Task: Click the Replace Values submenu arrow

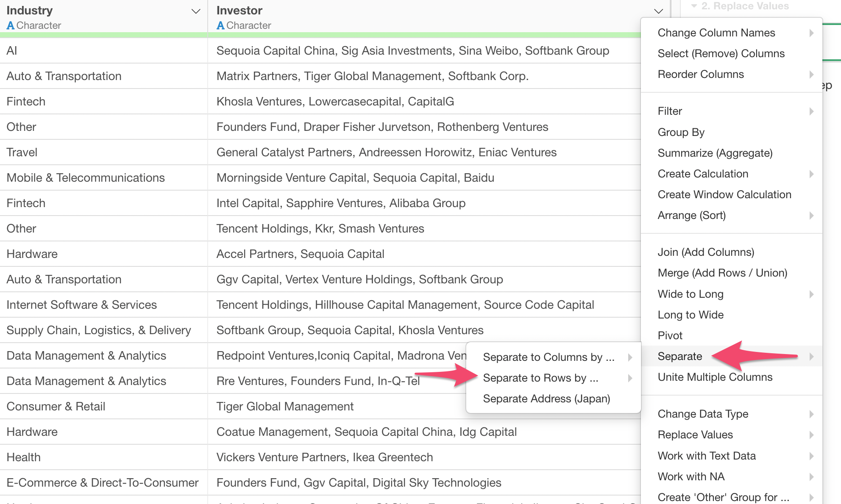Action: (x=811, y=435)
